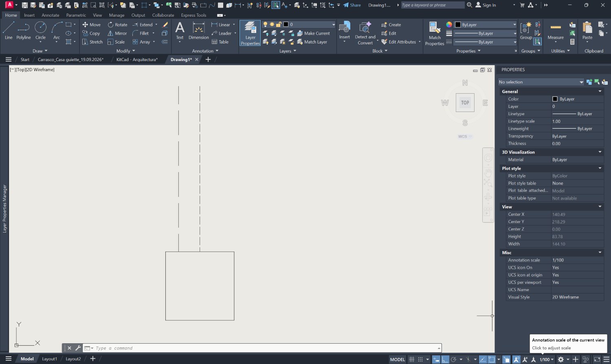Switch to Layout1 tab
The height and width of the screenshot is (364, 611).
click(x=49, y=359)
